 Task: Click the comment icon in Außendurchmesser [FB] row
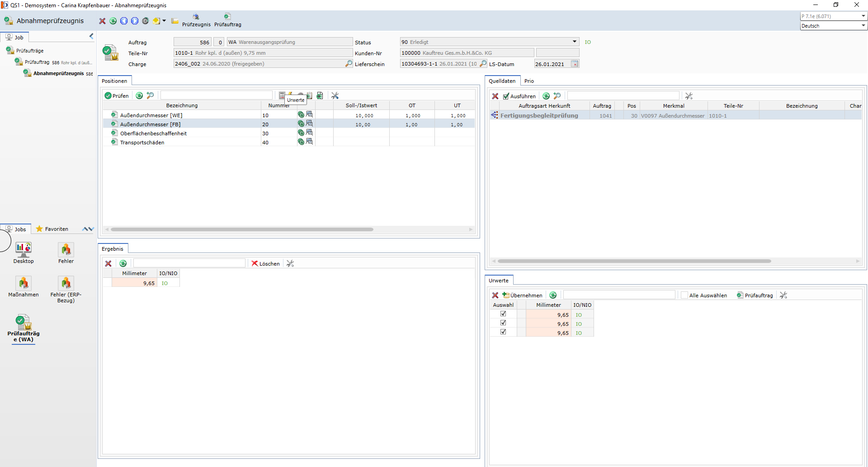click(309, 124)
